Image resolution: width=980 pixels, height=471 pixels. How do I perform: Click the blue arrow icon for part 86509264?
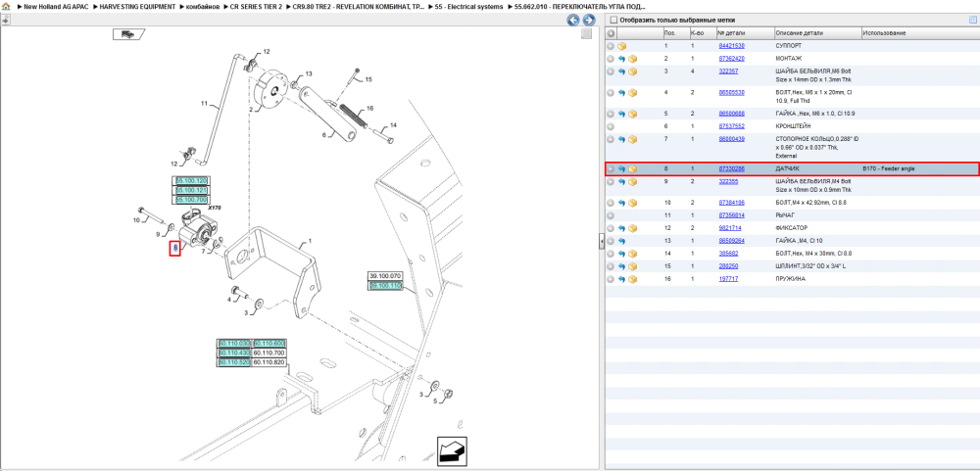click(x=622, y=241)
